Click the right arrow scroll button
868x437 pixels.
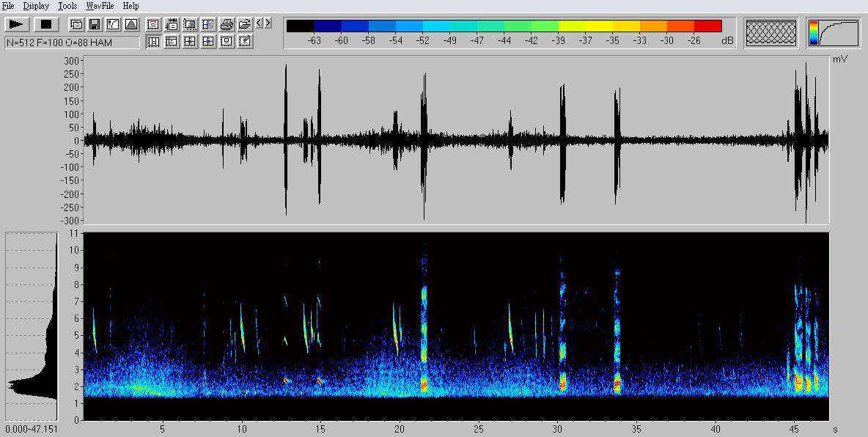tap(268, 23)
